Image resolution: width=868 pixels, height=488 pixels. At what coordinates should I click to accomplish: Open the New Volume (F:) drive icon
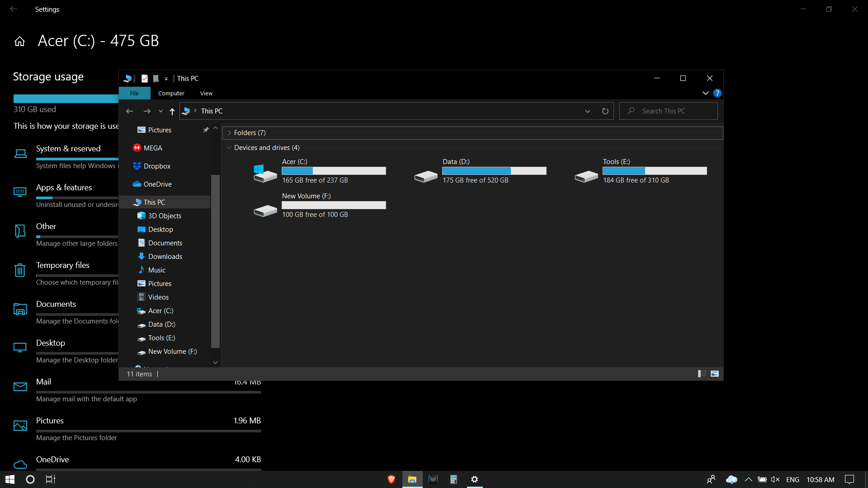[x=265, y=210]
